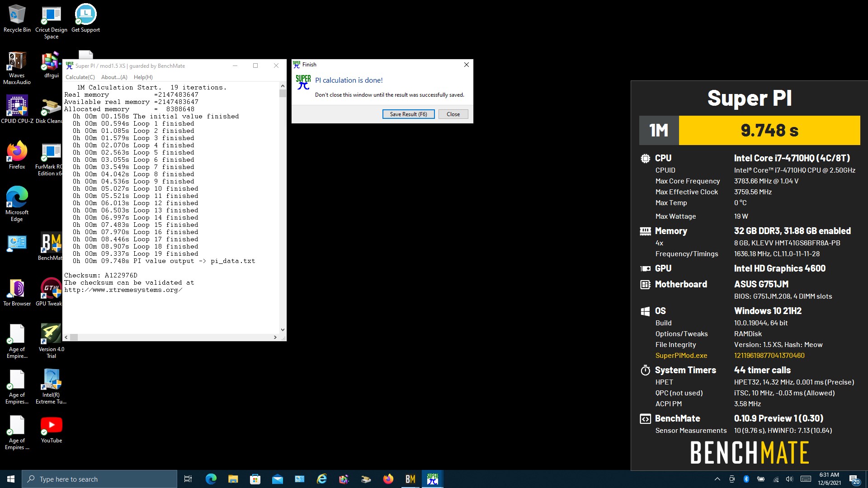Image resolution: width=868 pixels, height=488 pixels.
Task: Open Windows Start menu
Action: 11,479
